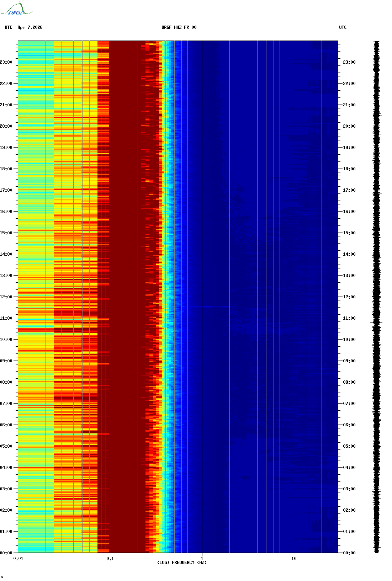Click the left 12:00 time axis label
Image resolution: width=392 pixels, height=581 pixels.
[x=6, y=297]
